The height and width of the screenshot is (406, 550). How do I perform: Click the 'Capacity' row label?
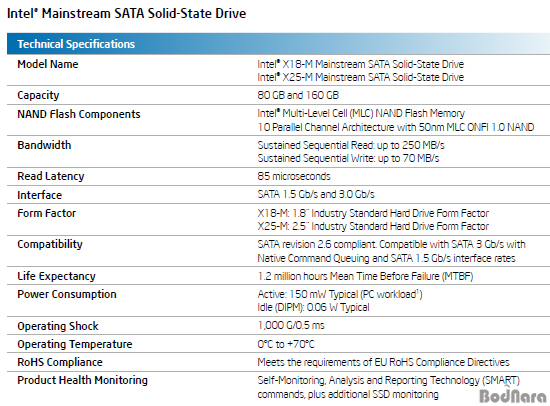click(38, 95)
